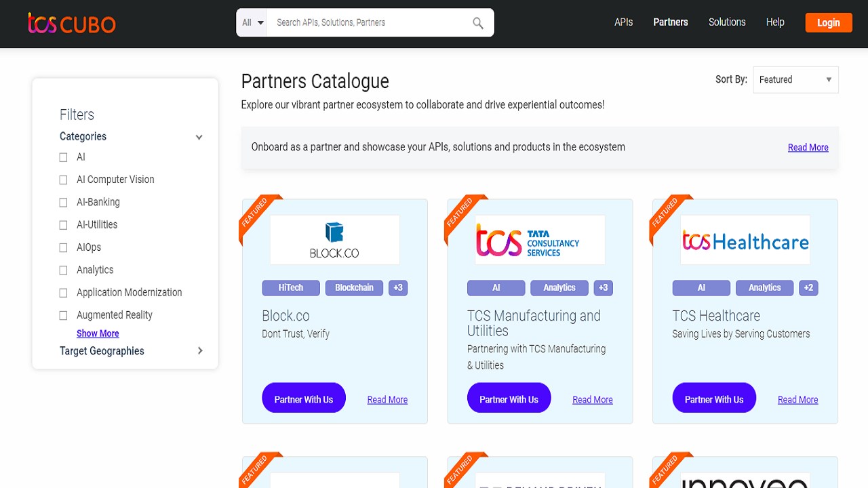
Task: Open Read More for TCS Manufacturing and Utilities
Action: tap(593, 400)
